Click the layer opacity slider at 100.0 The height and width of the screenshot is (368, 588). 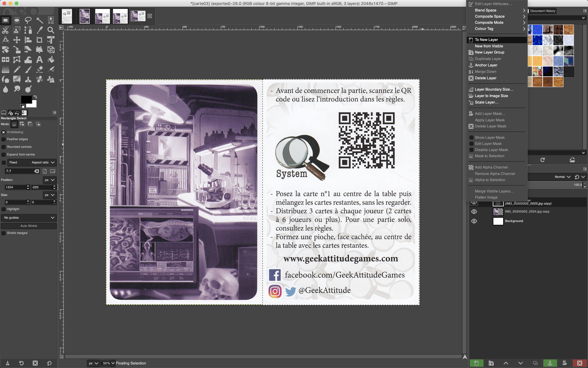tap(555, 185)
